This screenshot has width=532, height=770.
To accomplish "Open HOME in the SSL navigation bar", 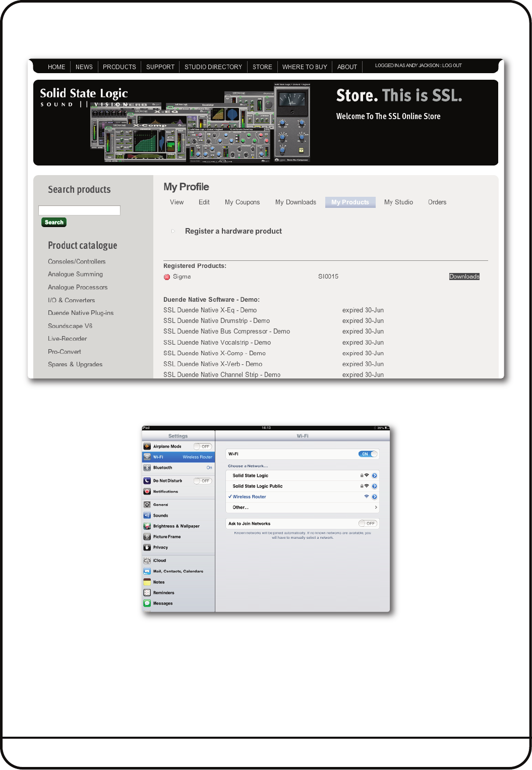I will click(x=56, y=67).
